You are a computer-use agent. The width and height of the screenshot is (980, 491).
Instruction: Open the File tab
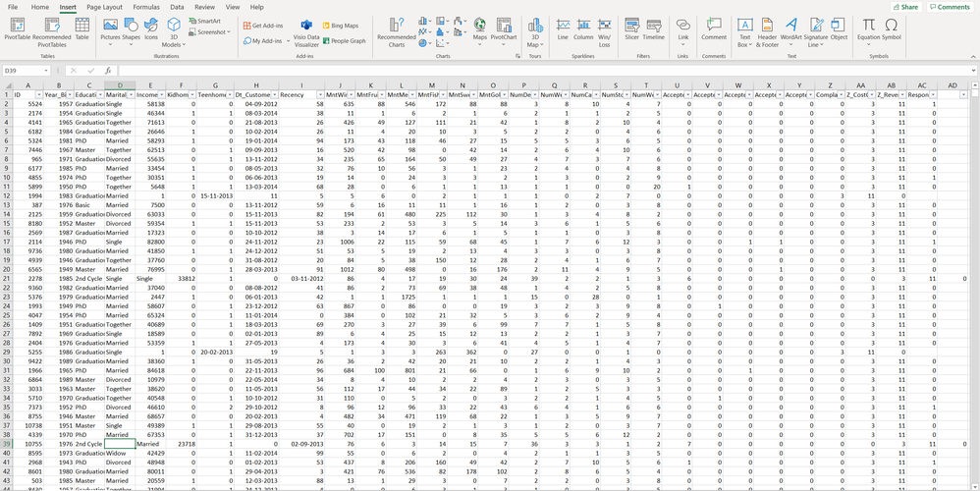pyautogui.click(x=13, y=7)
